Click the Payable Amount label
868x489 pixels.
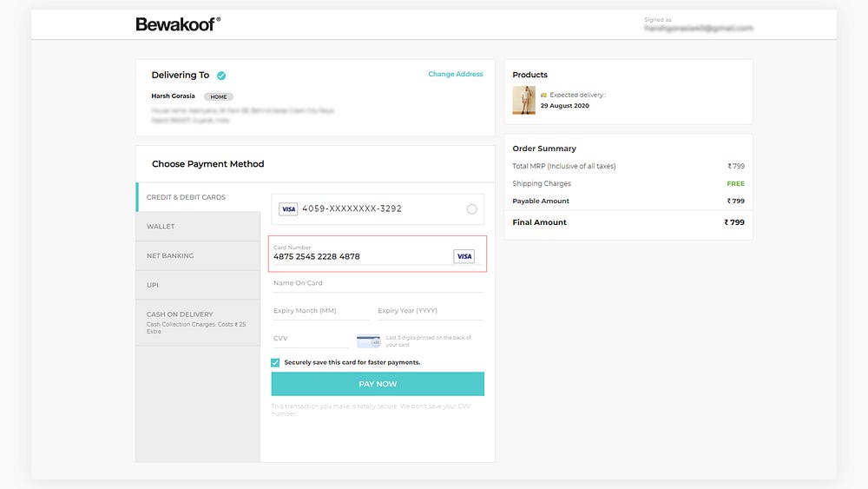tap(541, 201)
